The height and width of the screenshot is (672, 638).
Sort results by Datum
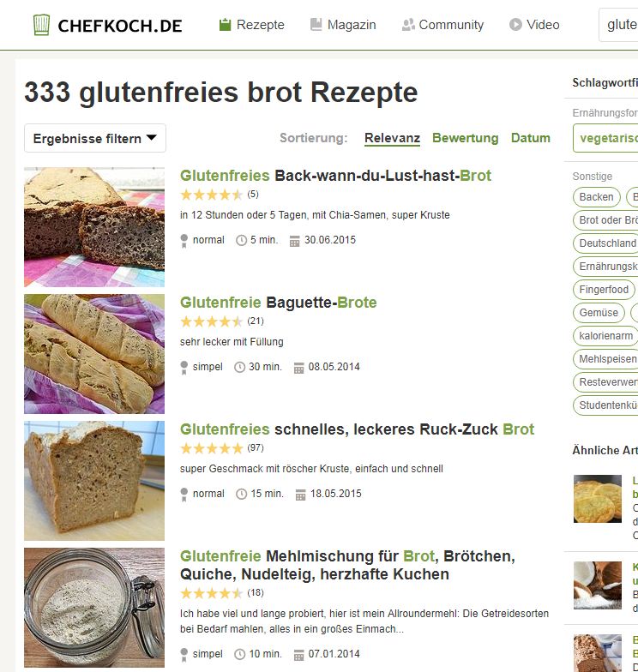click(530, 138)
